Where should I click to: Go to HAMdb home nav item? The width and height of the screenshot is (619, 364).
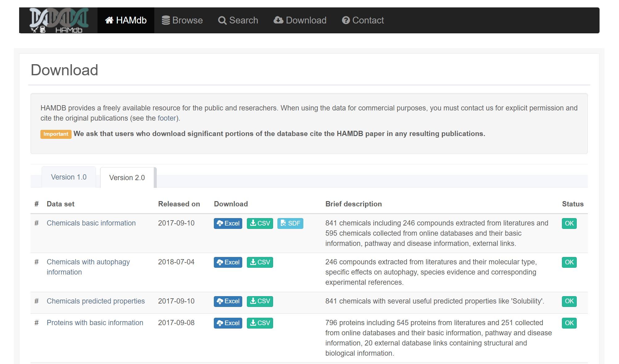tap(126, 20)
